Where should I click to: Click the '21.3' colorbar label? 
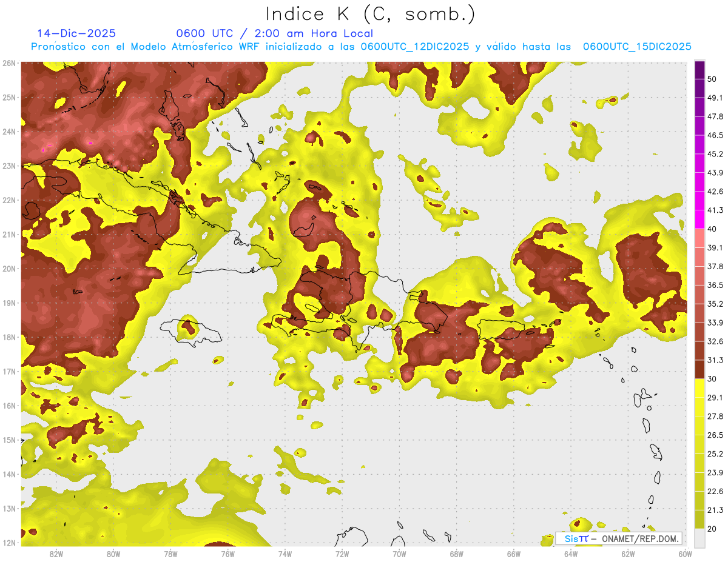point(715,510)
